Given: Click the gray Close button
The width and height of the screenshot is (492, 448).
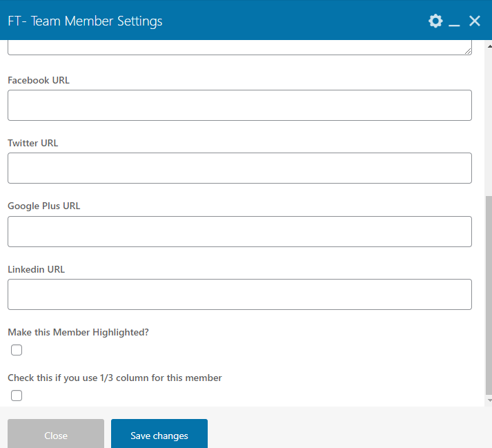Looking at the screenshot, I should [56, 435].
